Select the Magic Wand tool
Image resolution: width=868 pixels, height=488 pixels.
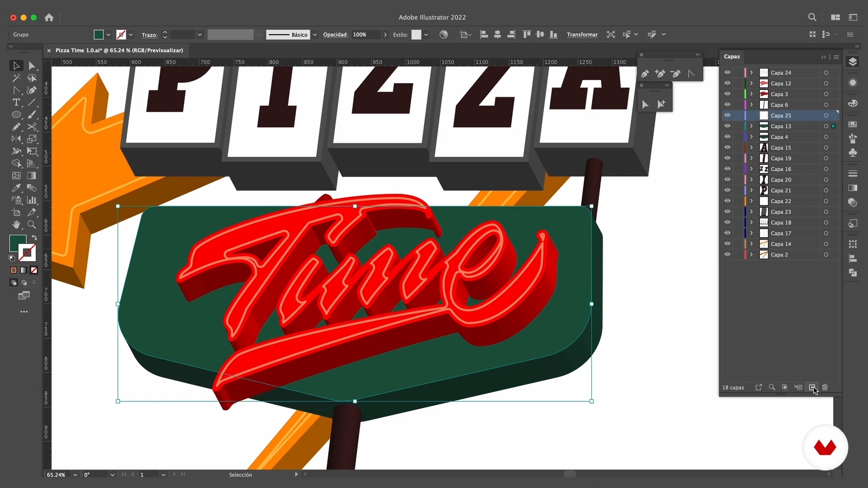(x=16, y=78)
